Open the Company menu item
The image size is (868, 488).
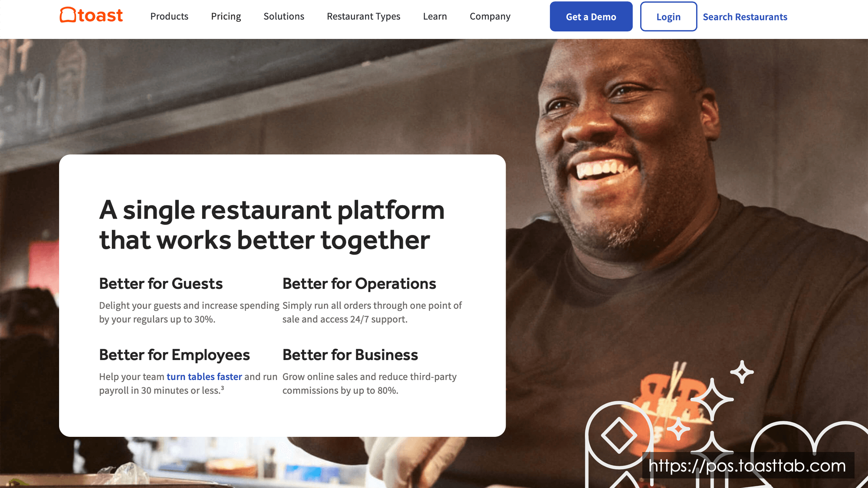[x=490, y=16]
